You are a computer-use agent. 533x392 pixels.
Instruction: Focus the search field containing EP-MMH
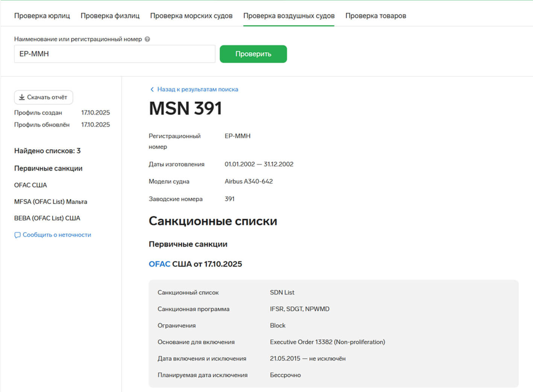(x=115, y=54)
